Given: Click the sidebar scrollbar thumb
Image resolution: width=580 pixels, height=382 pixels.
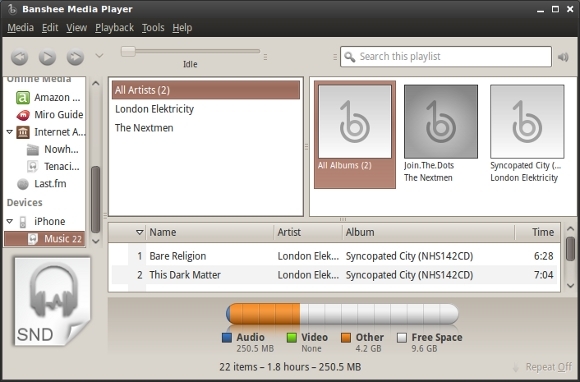Looking at the screenshot, I should (95, 200).
